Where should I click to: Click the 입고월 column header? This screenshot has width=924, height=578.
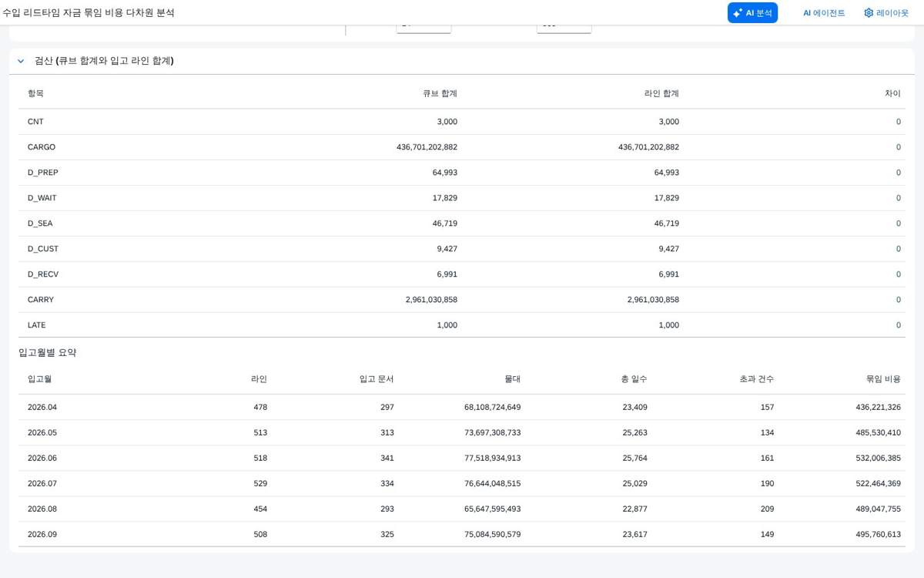(39, 379)
